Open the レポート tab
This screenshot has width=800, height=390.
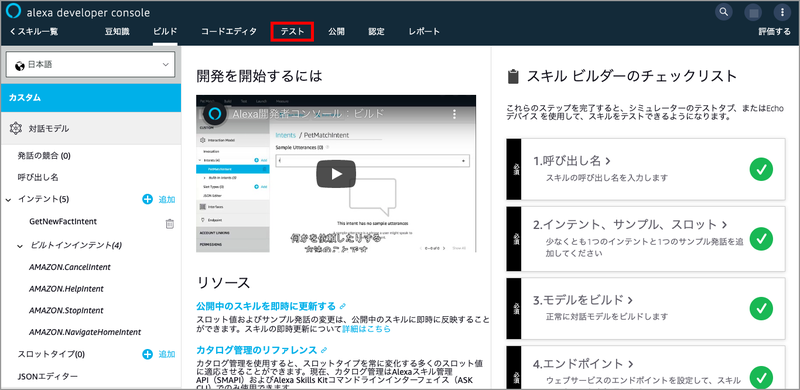(x=424, y=32)
